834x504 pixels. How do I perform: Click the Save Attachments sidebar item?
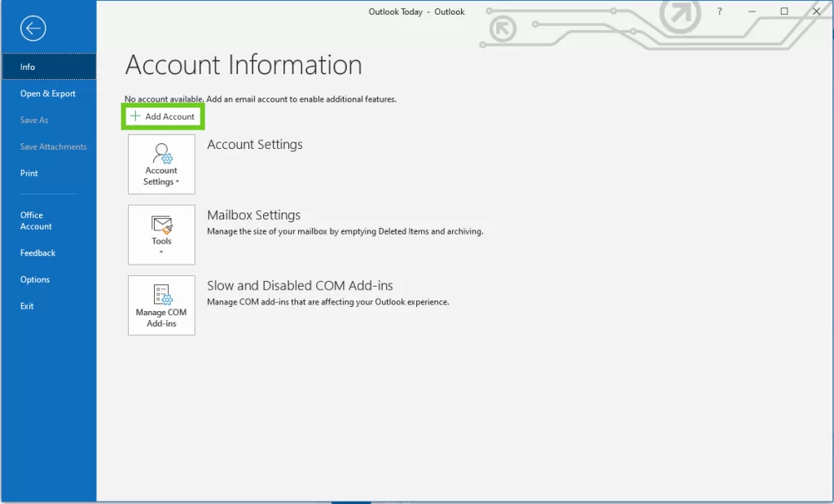tap(53, 147)
